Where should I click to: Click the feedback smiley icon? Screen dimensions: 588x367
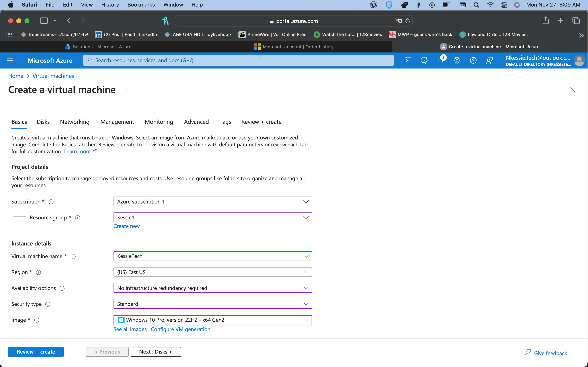489,60
